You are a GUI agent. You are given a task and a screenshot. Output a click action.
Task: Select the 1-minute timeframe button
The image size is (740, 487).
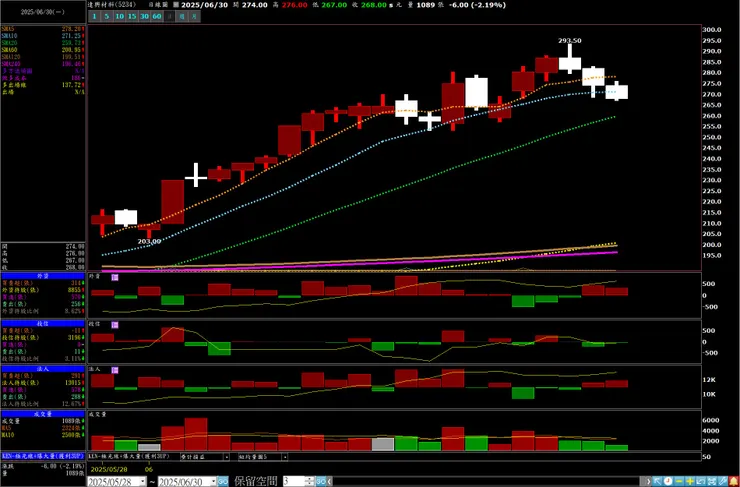(x=94, y=17)
